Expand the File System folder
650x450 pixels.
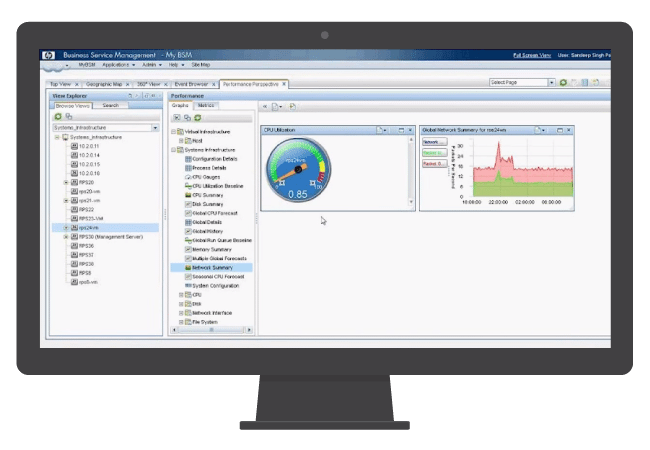click(181, 322)
